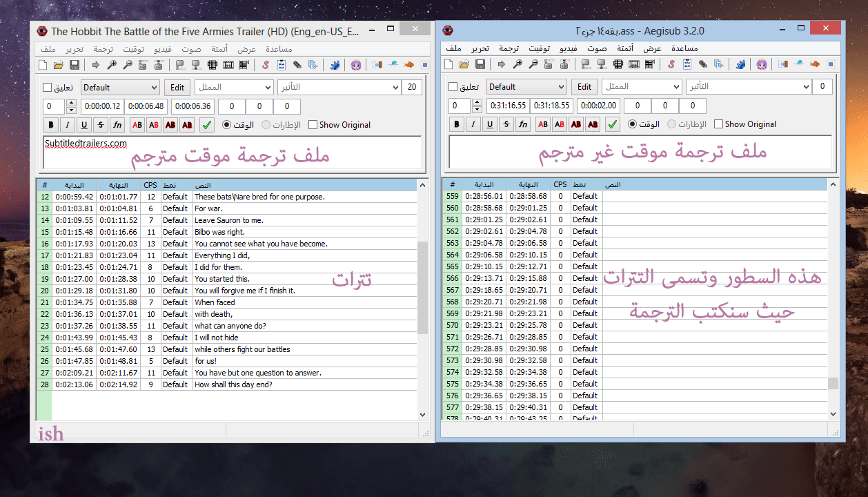This screenshot has width=868, height=497.
Task: Click start time field 0:00:00.12
Action: [x=102, y=106]
